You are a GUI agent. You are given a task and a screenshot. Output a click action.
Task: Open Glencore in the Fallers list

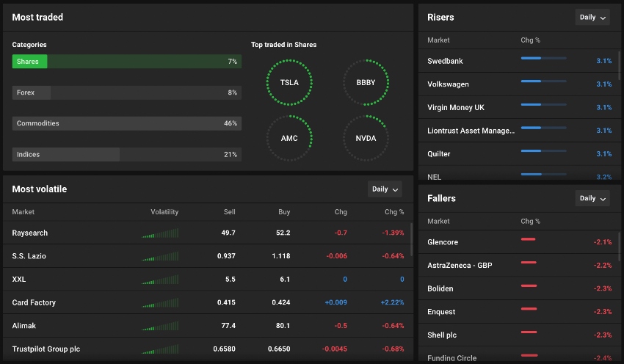519,242
